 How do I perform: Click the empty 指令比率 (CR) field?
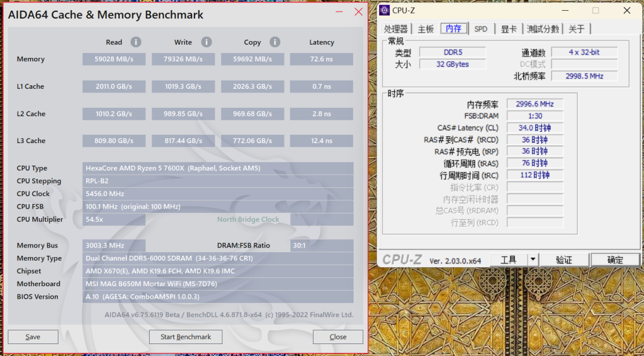pyautogui.click(x=535, y=187)
